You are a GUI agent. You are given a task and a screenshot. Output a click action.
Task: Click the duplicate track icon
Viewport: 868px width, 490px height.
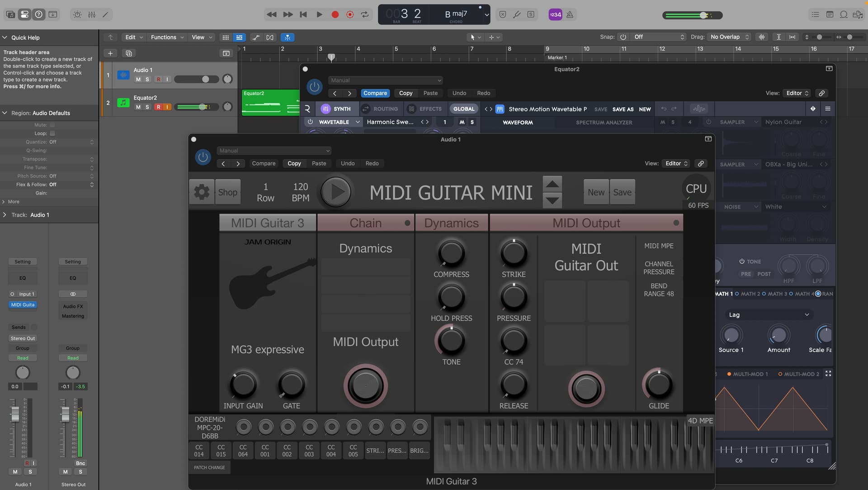129,53
